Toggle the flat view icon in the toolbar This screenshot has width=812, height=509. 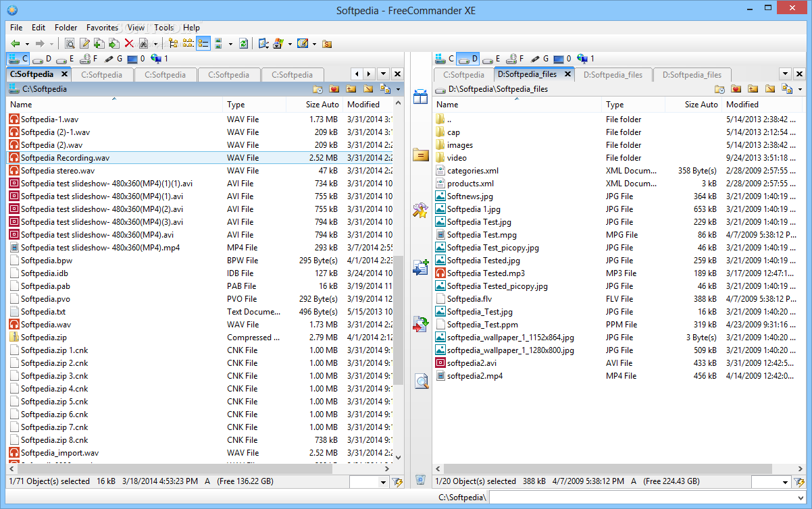[x=188, y=43]
